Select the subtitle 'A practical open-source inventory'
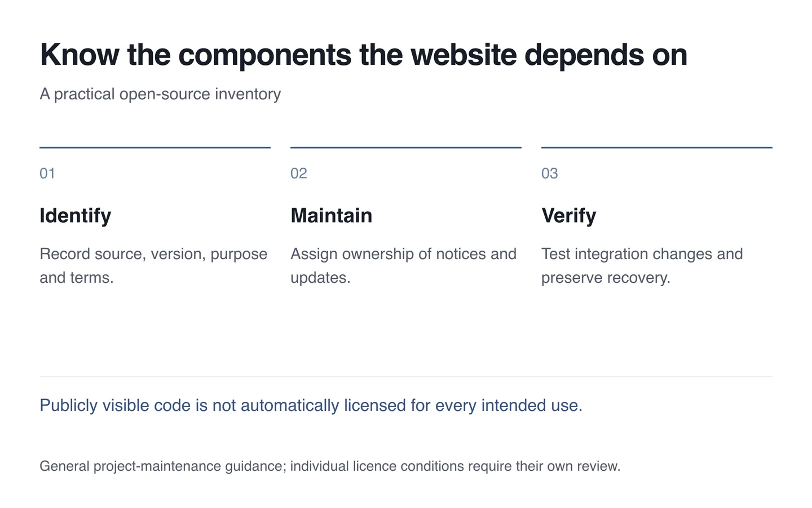The width and height of the screenshot is (812, 508). coord(160,94)
